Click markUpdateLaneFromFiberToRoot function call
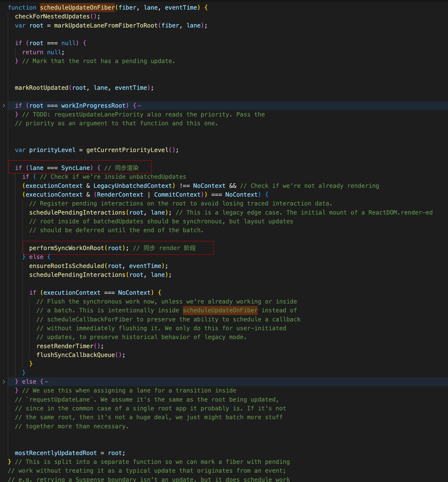 [106, 25]
